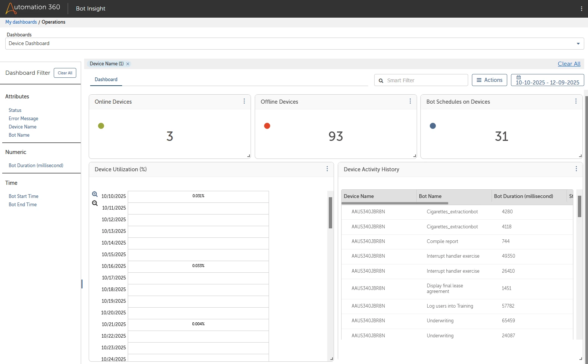This screenshot has width=588, height=364.
Task: Sort by Bot Name column header
Action: pos(454,196)
